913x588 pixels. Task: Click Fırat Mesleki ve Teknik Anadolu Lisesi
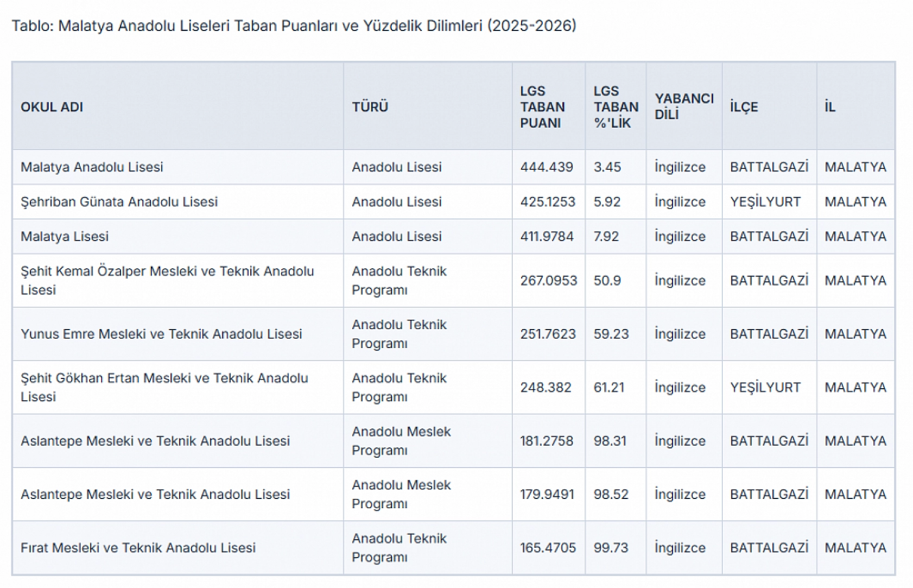click(138, 548)
